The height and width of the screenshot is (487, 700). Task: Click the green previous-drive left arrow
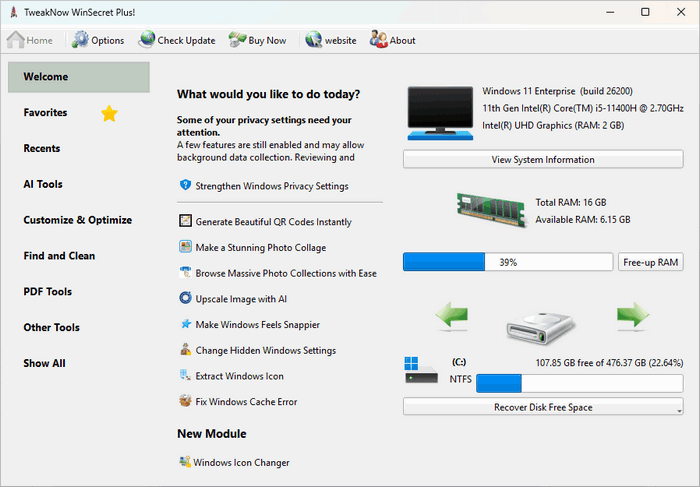(x=452, y=316)
